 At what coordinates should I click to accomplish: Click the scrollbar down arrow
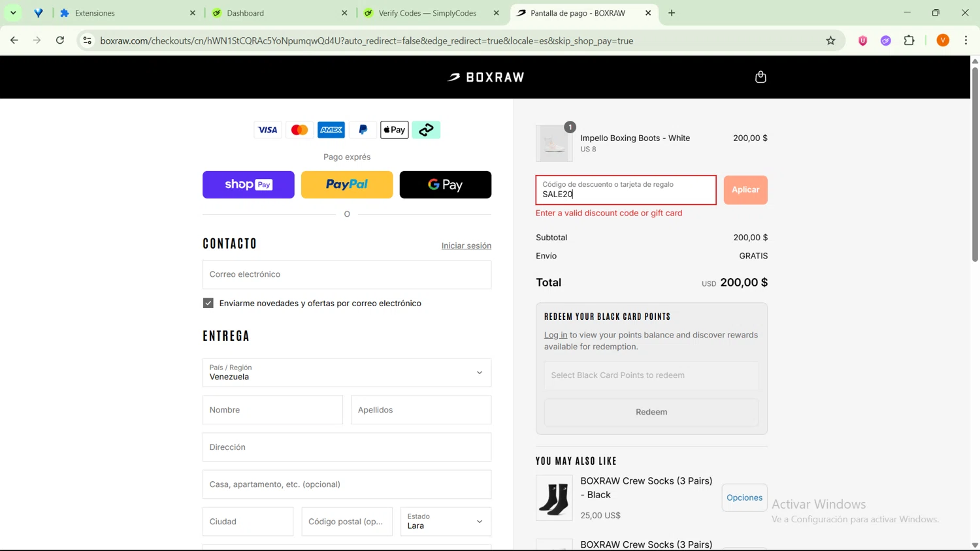[975, 545]
